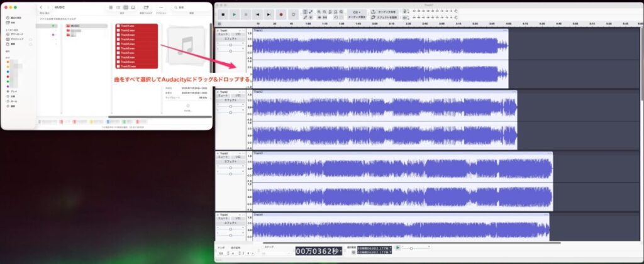Skip to start of the project
Screen dimensions: 644x264
(x=257, y=13)
